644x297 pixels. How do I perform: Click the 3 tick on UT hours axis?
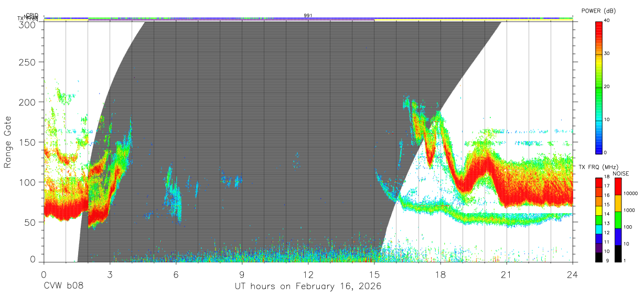(110, 274)
